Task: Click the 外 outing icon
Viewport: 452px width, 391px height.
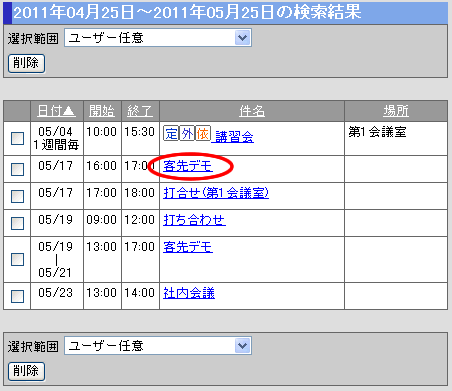Action: tap(187, 134)
